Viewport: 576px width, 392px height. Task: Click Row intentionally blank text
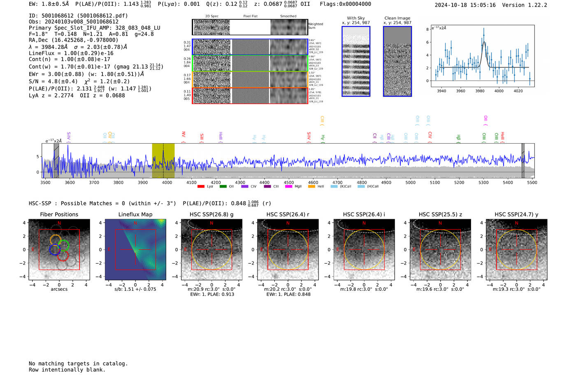click(67, 370)
